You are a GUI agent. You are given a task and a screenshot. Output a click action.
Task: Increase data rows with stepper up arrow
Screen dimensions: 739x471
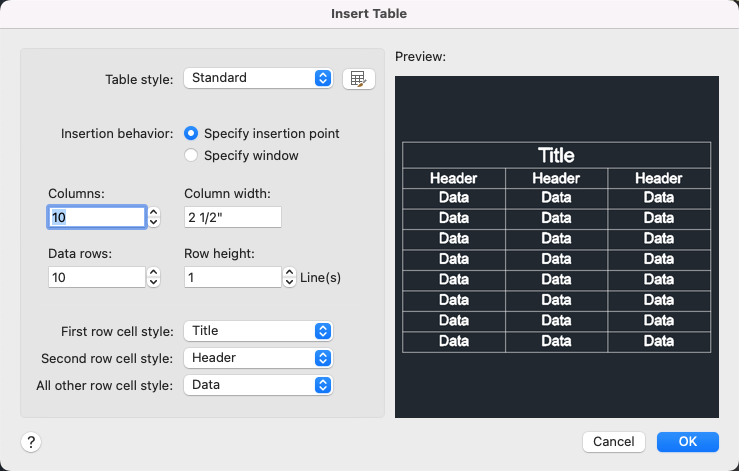pos(154,272)
